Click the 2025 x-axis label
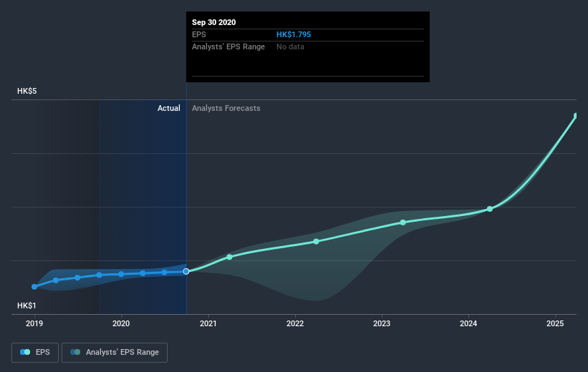The image size is (588, 372). pyautogui.click(x=555, y=323)
